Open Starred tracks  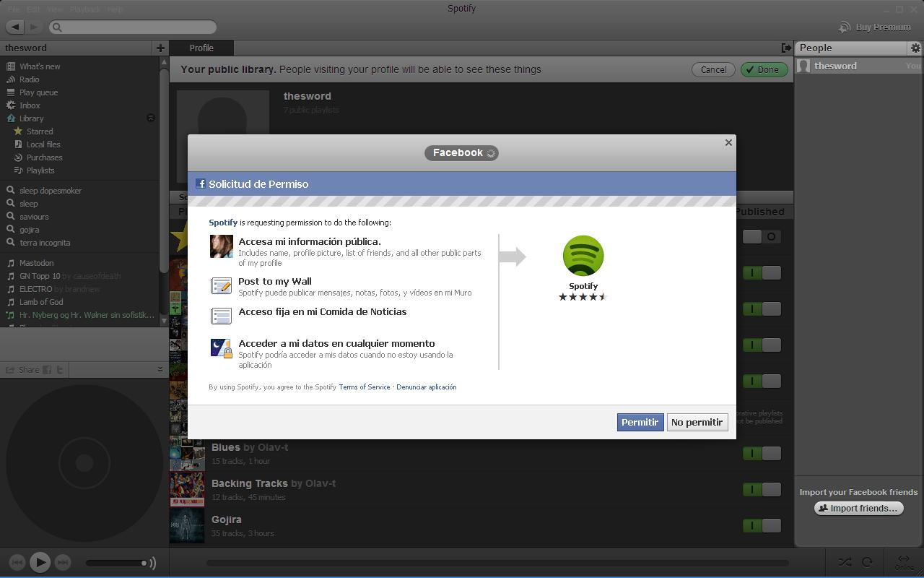click(40, 131)
